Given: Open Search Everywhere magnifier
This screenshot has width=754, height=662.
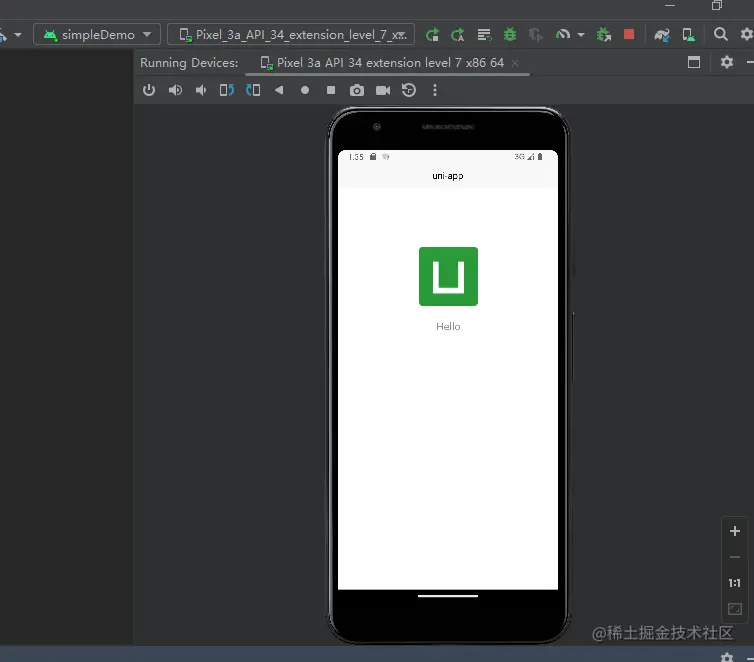Looking at the screenshot, I should pos(720,34).
